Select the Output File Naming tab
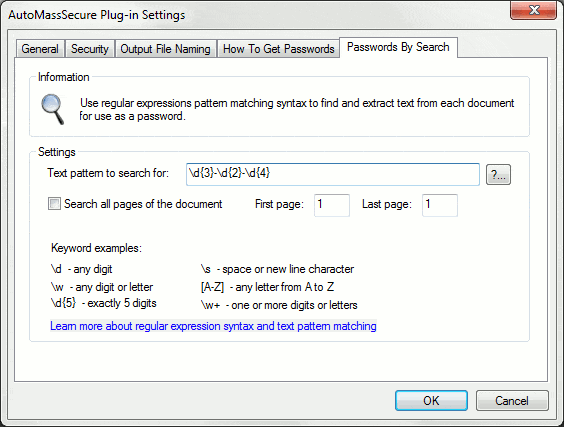564x427 pixels. point(165,49)
